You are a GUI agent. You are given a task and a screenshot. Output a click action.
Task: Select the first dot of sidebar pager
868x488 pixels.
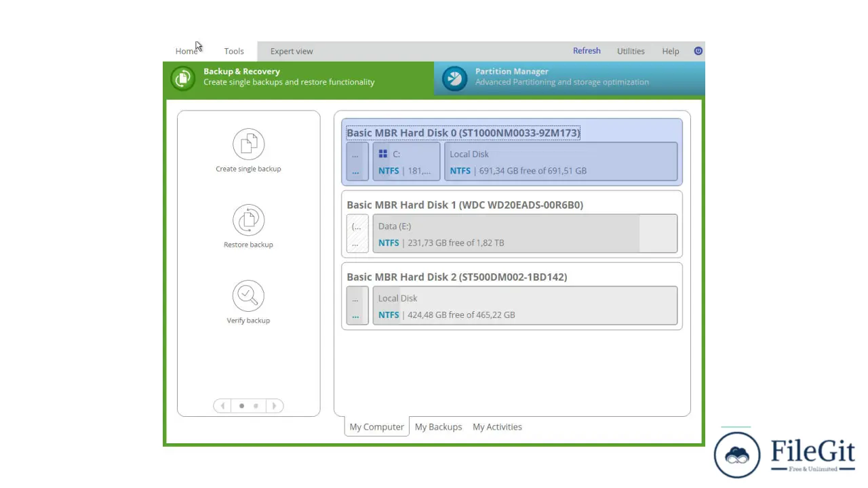coord(241,406)
